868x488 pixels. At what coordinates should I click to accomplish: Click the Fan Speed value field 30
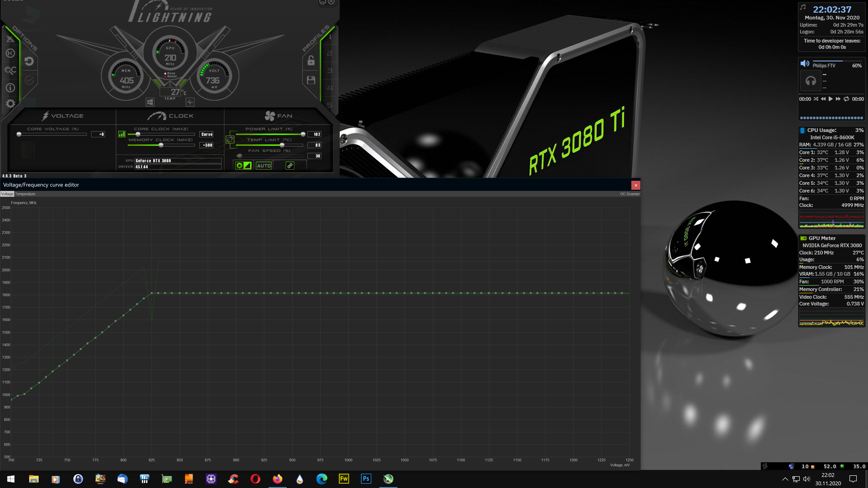(314, 156)
